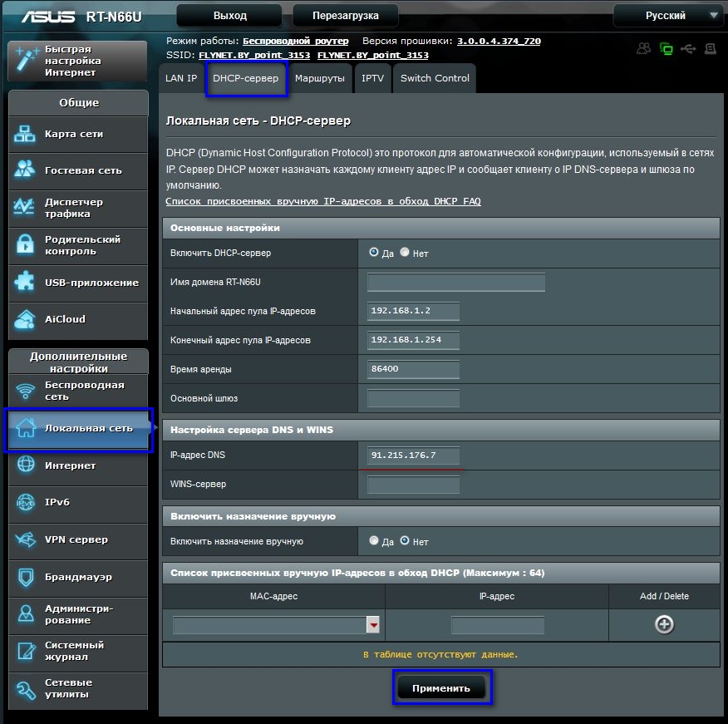The width and height of the screenshot is (728, 724).
Task: Click the USB status icon at top right
Action: pyautogui.click(x=688, y=49)
